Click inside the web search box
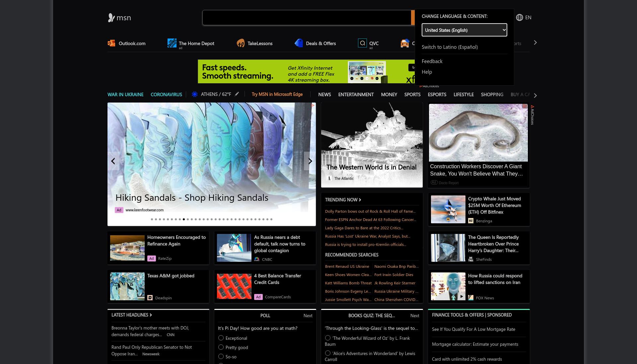Screen dimensions: 637x364 tap(307, 18)
